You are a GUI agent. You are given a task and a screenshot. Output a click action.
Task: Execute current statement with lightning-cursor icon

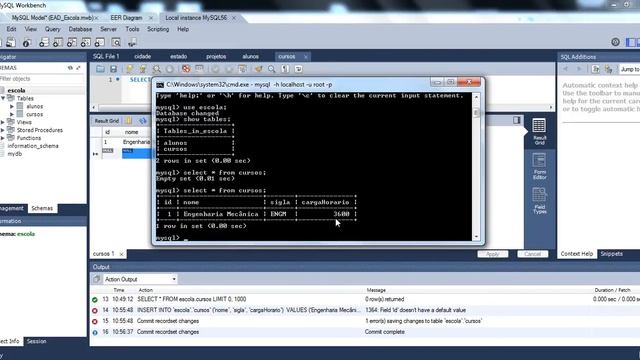[x=142, y=69]
